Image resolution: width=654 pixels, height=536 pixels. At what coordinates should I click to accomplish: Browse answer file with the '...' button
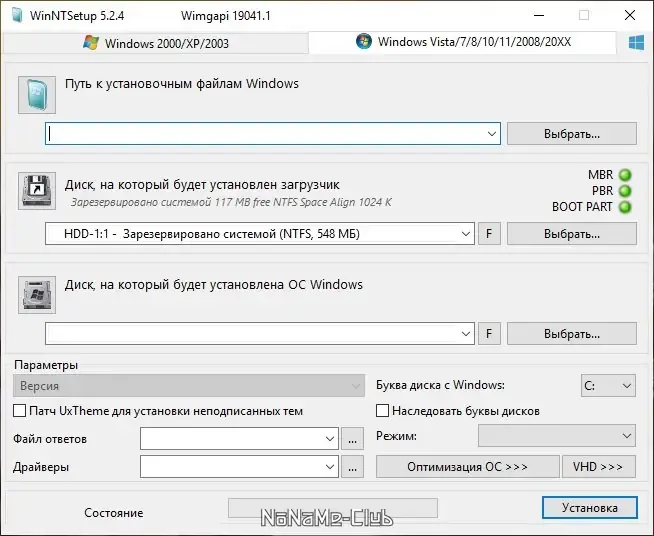coord(352,439)
